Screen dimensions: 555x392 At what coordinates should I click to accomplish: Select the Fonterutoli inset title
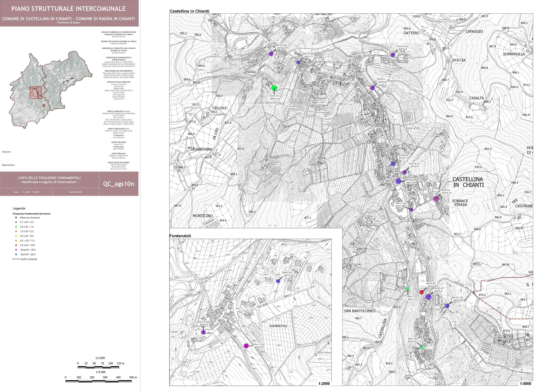pos(180,236)
